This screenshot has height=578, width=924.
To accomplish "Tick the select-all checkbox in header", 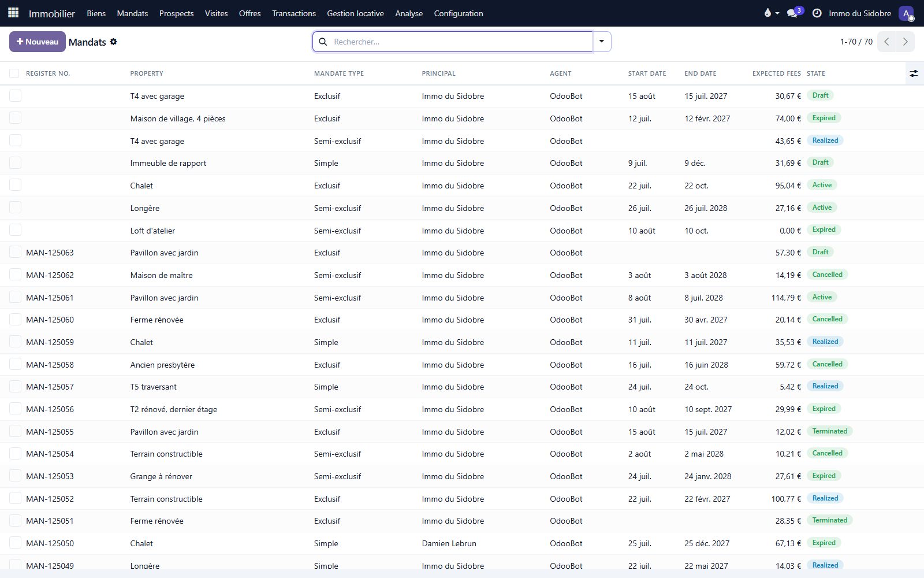I will tap(14, 73).
